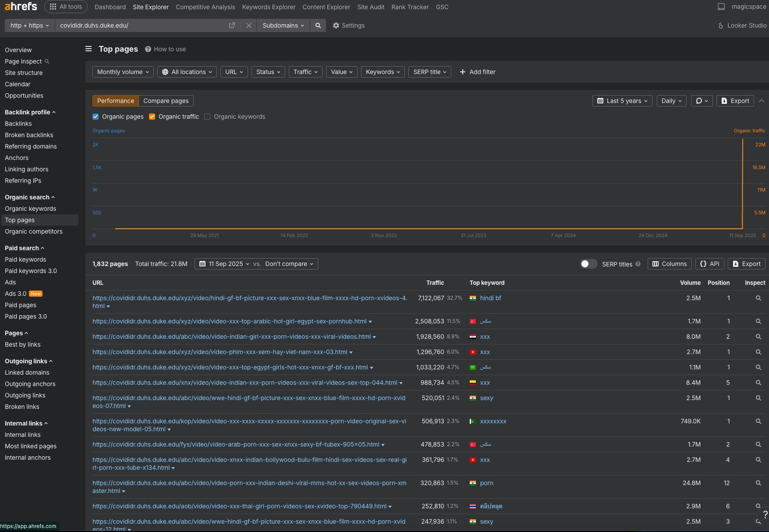Uncheck the Organic pages checkbox

[x=96, y=117]
